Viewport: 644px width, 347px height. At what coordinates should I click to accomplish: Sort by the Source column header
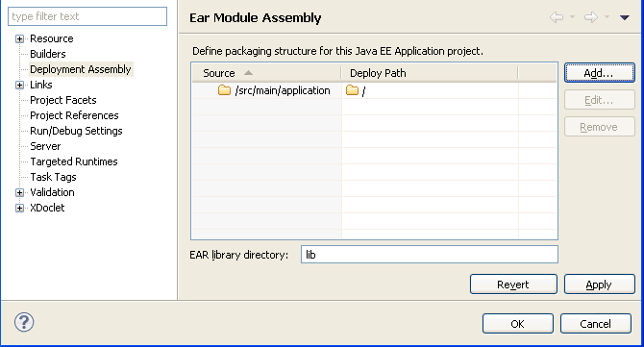point(266,73)
